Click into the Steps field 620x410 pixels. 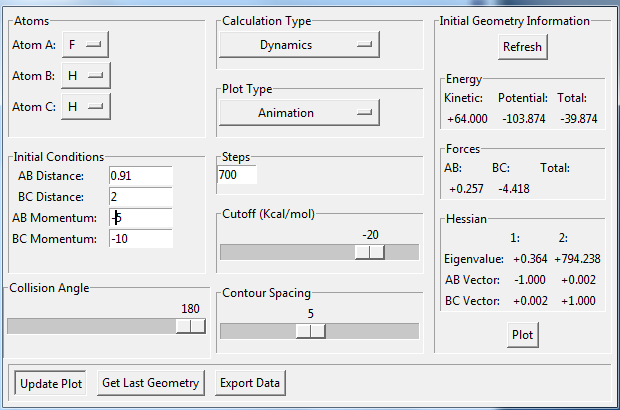pyautogui.click(x=237, y=176)
